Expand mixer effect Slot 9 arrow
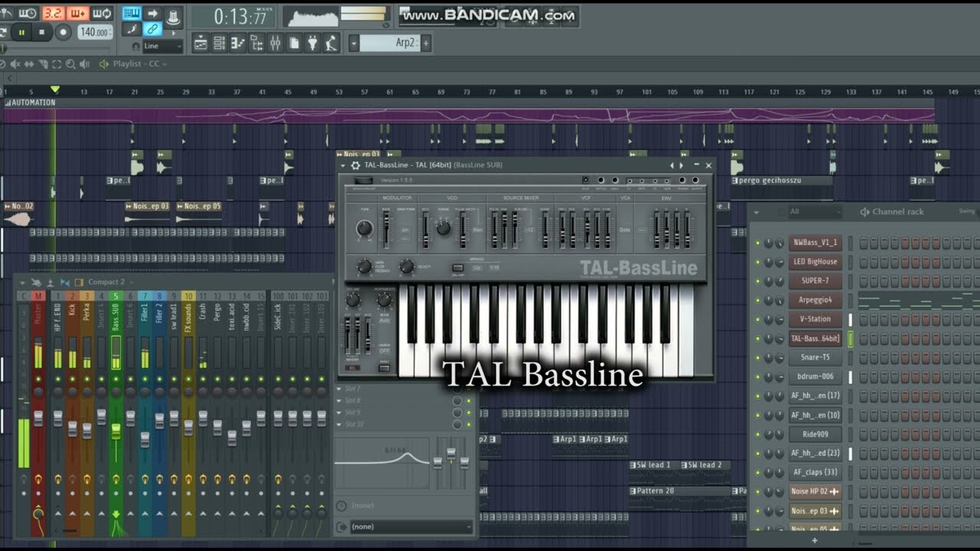The width and height of the screenshot is (980, 551). 338,412
